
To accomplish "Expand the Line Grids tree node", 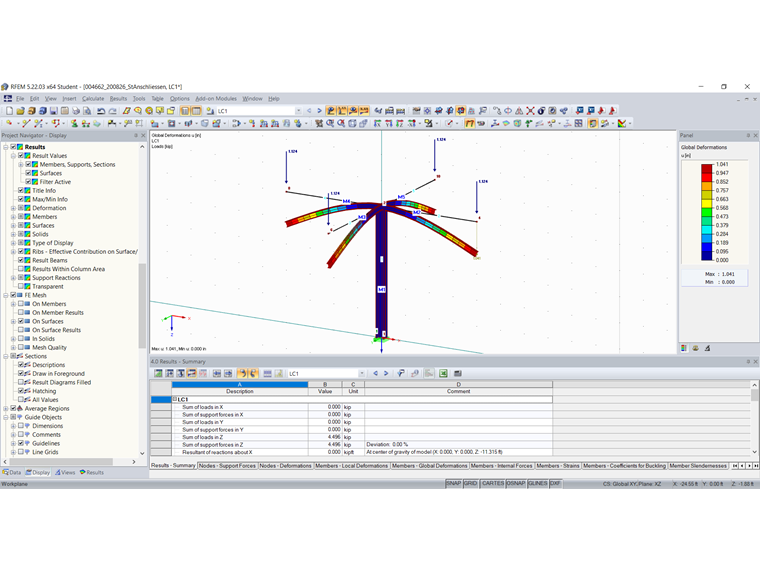I will tap(14, 452).
